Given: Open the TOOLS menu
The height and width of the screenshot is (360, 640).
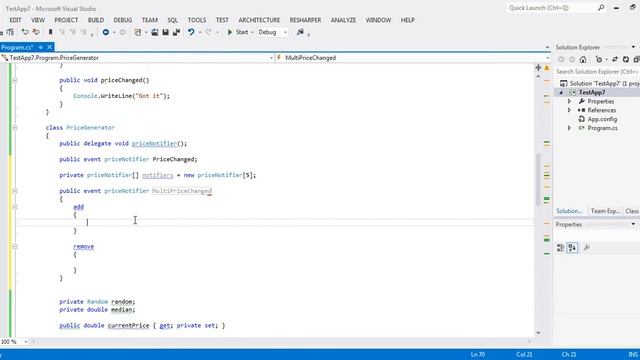Looking at the screenshot, I should (x=197, y=20).
